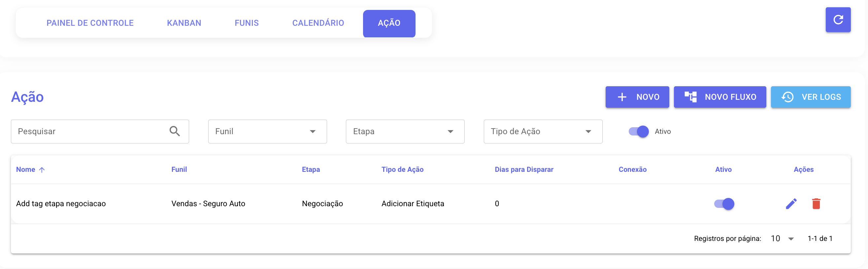
Task: Toggle the Ativo filter switch
Action: coord(639,131)
